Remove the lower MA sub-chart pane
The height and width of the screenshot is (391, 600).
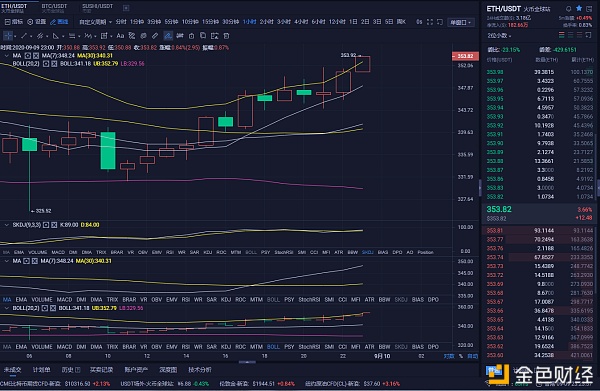point(35,261)
